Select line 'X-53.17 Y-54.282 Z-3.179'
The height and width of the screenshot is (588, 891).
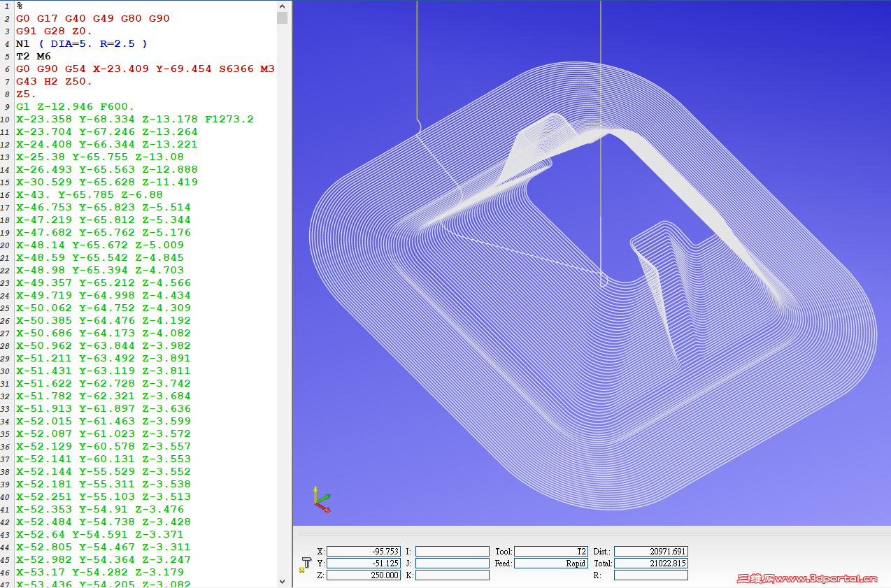[99, 572]
